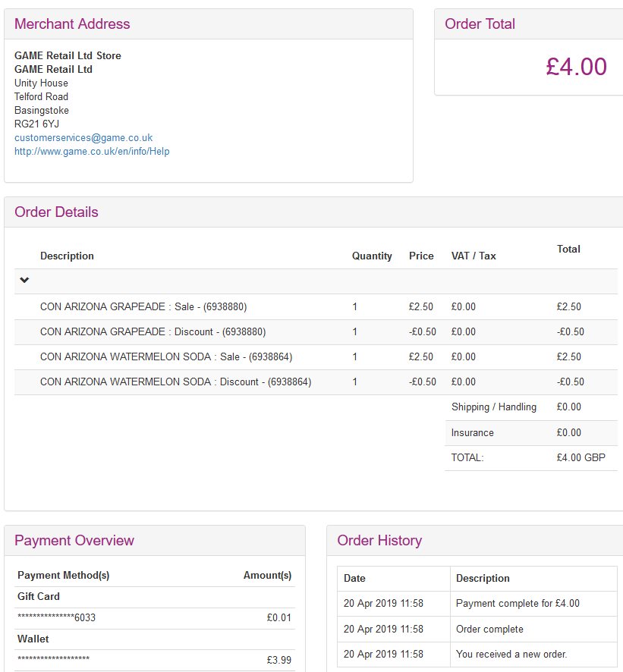Select CON ARIZONA WATERMELON SODA : Sale description
Viewport: 623px width, 672px height.
pos(166,356)
